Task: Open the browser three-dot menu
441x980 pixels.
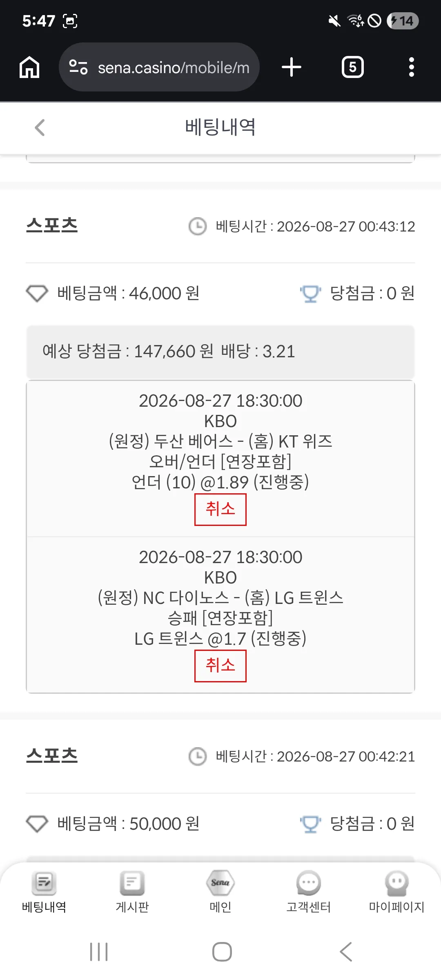Action: [412, 67]
